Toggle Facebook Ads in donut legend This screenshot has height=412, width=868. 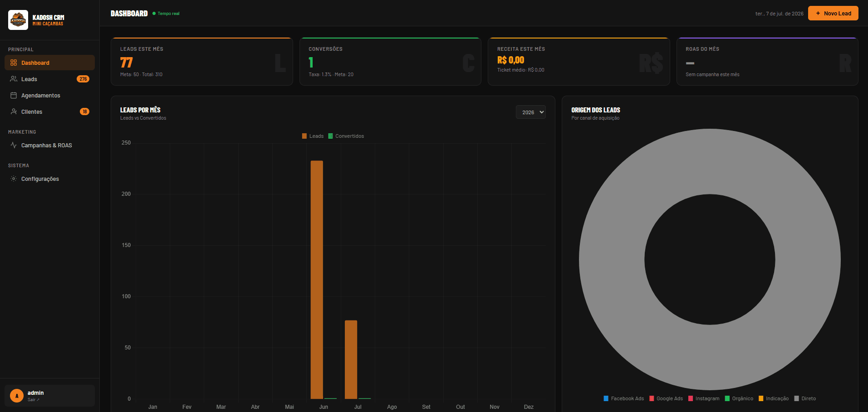point(624,398)
